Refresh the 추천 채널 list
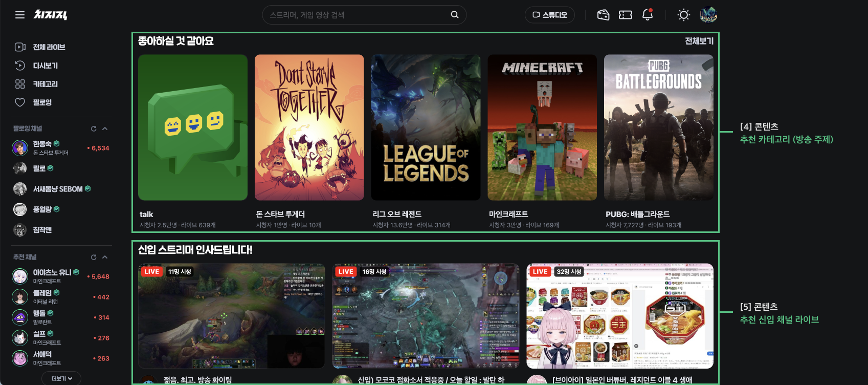Screen dimensions: 868x385 coord(94,257)
